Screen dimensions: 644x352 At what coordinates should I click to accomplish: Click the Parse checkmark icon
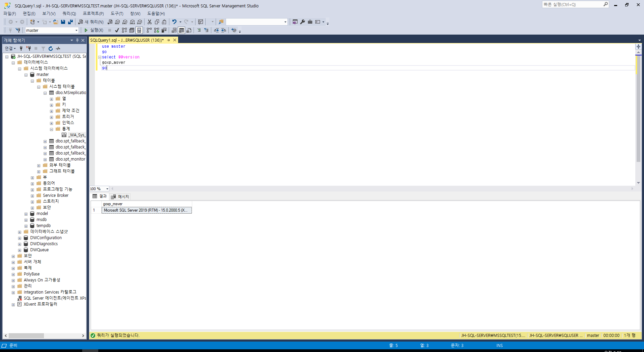117,30
